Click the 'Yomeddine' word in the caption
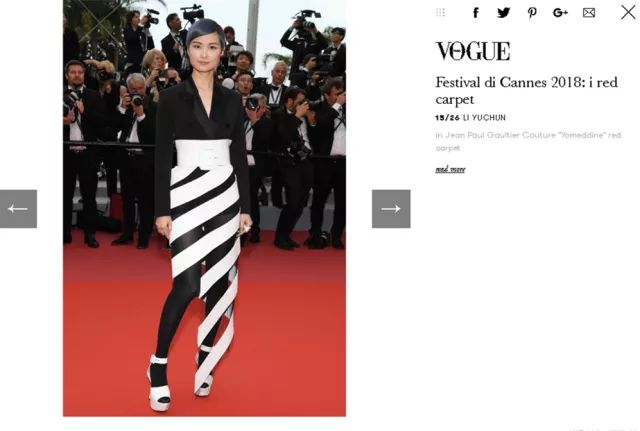640x431 pixels. (x=582, y=135)
